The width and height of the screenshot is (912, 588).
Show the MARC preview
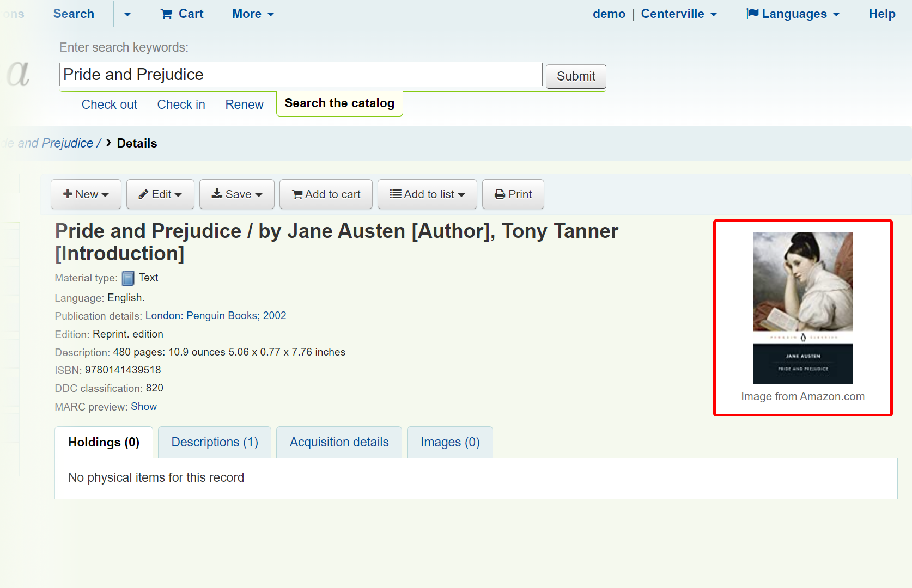[144, 407]
